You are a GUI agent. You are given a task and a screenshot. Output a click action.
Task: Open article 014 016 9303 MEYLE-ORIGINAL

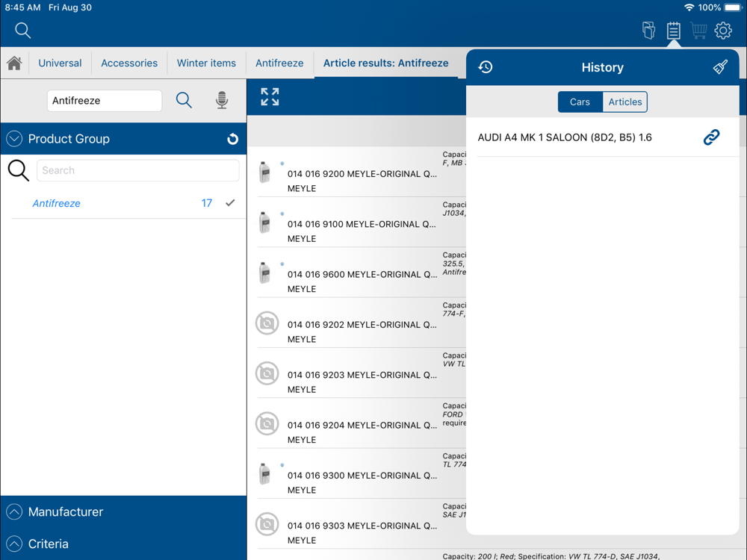(x=362, y=525)
